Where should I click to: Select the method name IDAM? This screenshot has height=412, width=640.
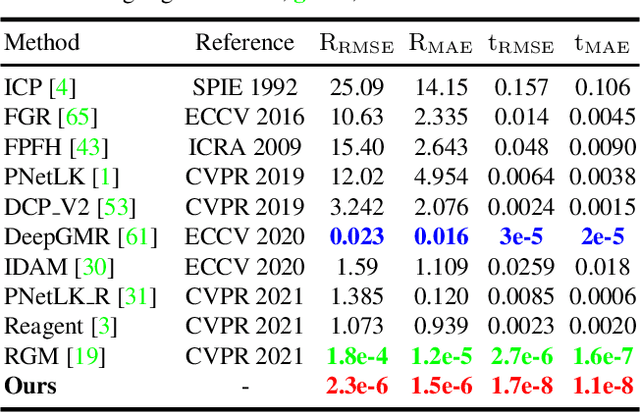36,267
